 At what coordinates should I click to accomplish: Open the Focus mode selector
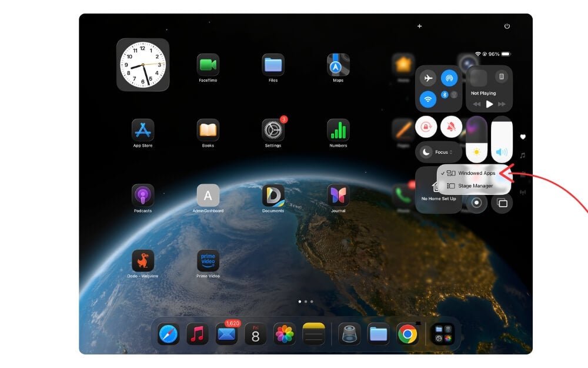click(439, 152)
